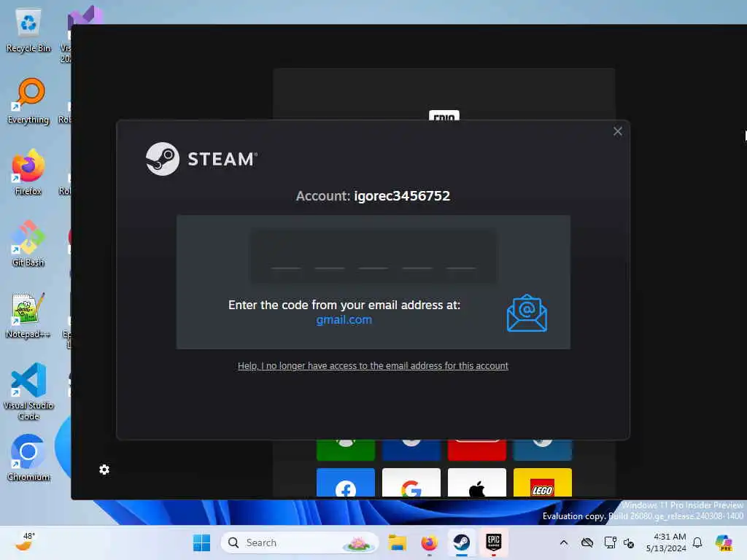Expand the hidden system tray icons

pos(564,542)
